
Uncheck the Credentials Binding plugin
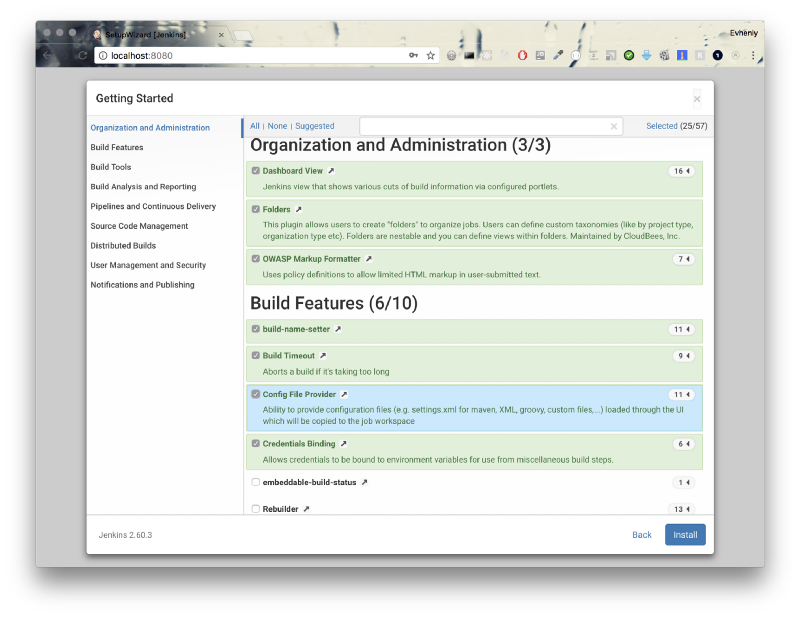point(256,443)
